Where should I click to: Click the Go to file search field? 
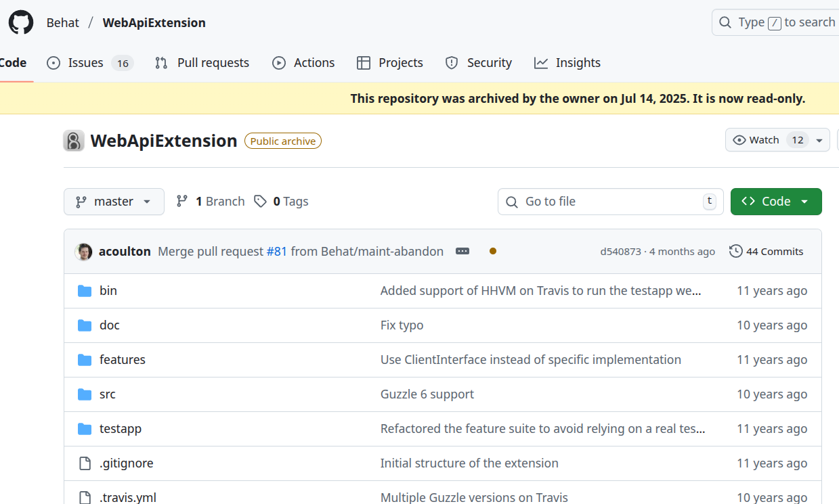pos(609,202)
